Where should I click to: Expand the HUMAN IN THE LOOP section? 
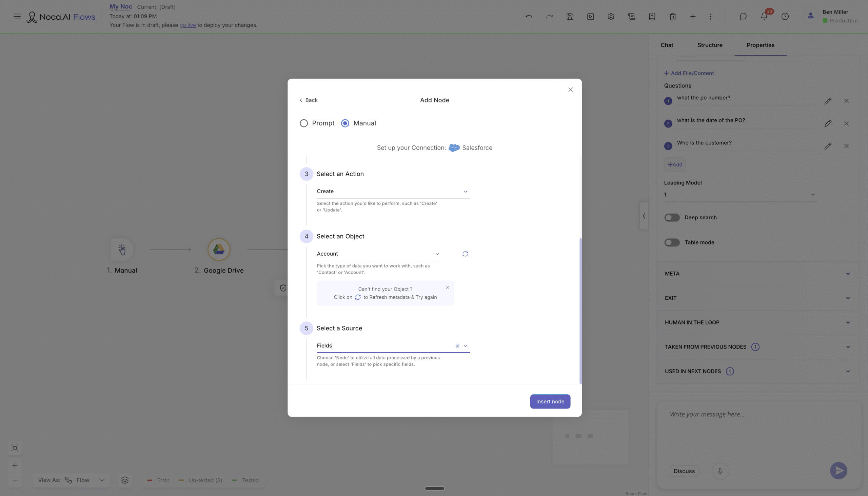pos(757,322)
